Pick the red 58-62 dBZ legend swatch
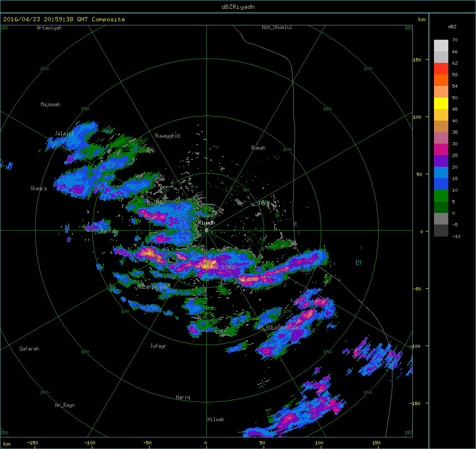Screen dimensions: 476x449 441,69
